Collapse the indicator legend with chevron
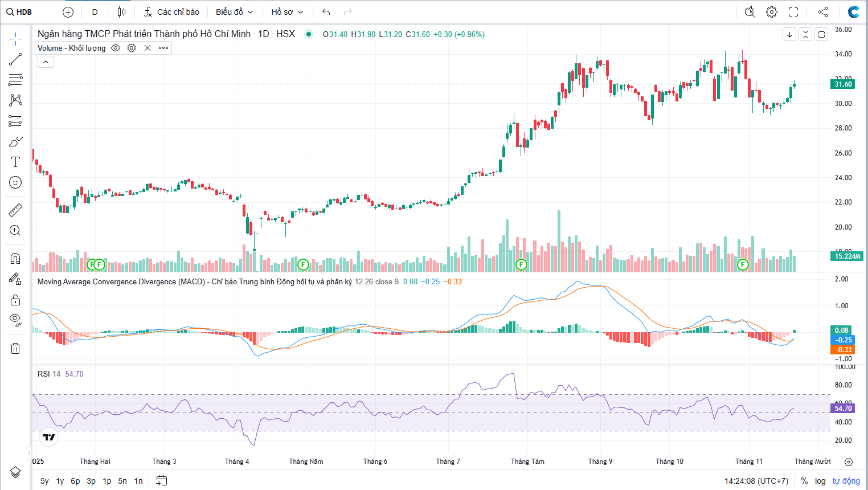868x490 pixels. tap(46, 62)
